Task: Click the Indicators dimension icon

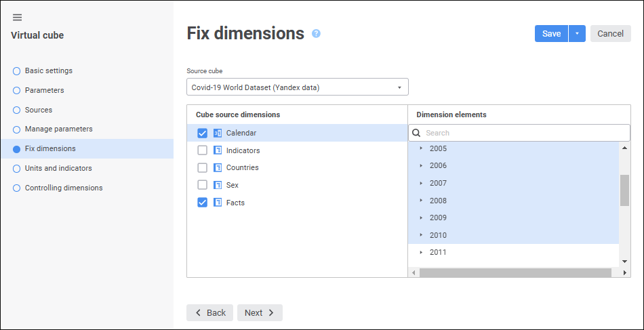Action: (218, 150)
